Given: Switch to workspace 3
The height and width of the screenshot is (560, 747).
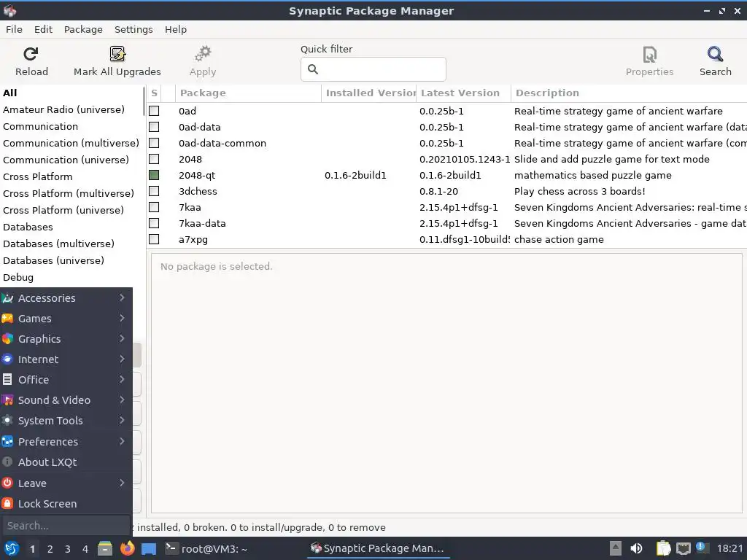Looking at the screenshot, I should pos(68,549).
